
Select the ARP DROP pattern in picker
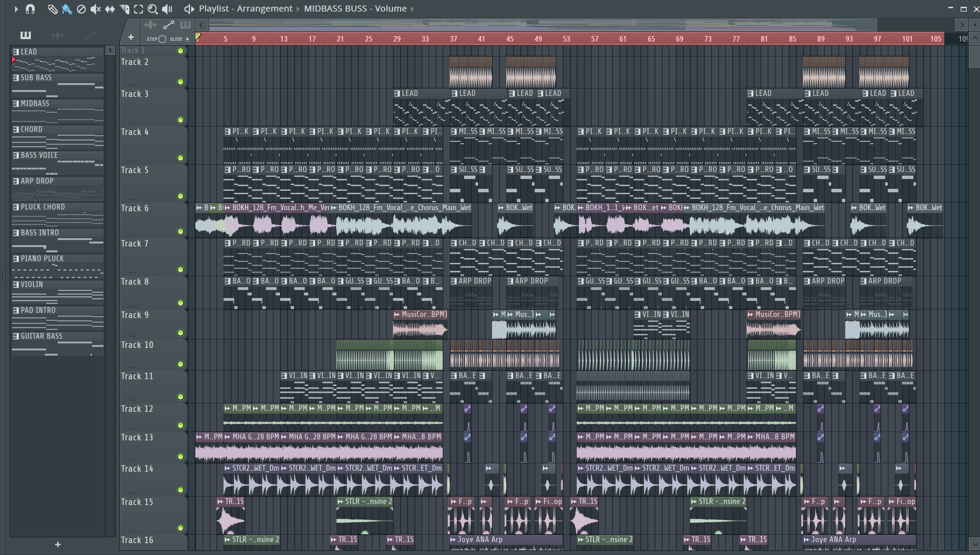pos(58,189)
